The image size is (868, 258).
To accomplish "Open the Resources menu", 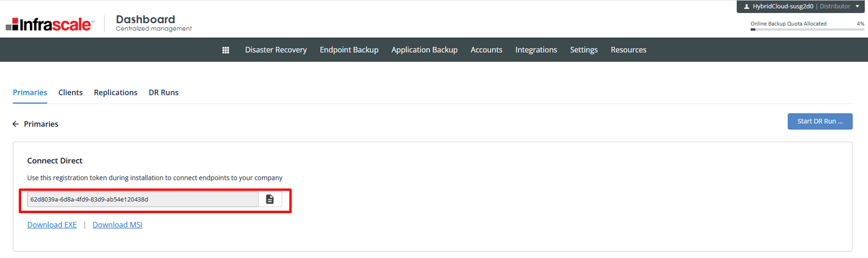I will point(628,50).
